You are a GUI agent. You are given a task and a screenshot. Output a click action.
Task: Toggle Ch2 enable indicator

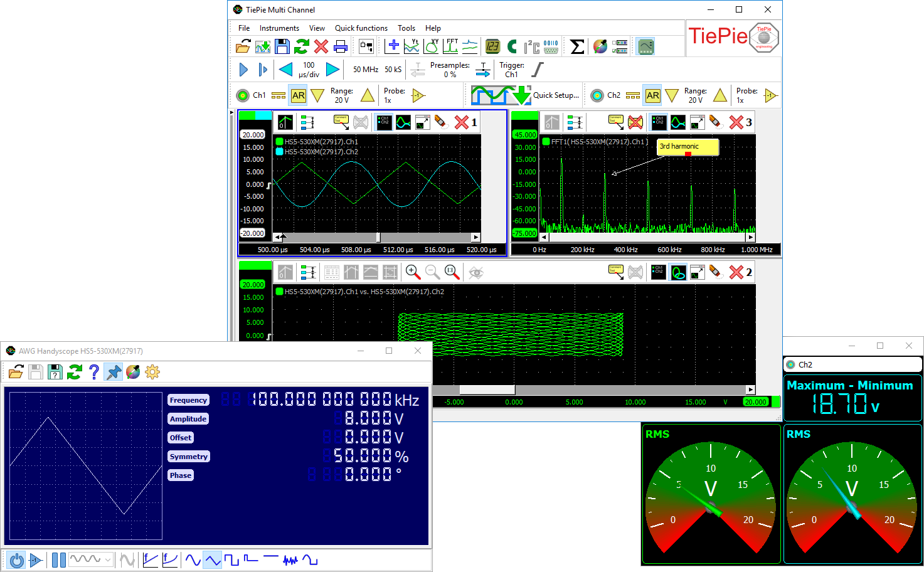click(x=597, y=95)
